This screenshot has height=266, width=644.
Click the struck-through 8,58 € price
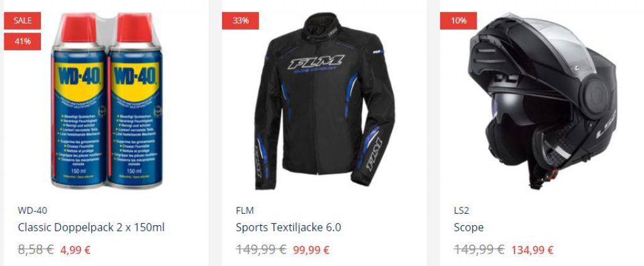click(36, 249)
